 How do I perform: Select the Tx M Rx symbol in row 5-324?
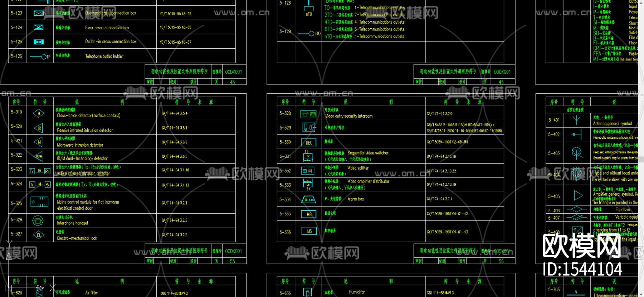point(39,185)
